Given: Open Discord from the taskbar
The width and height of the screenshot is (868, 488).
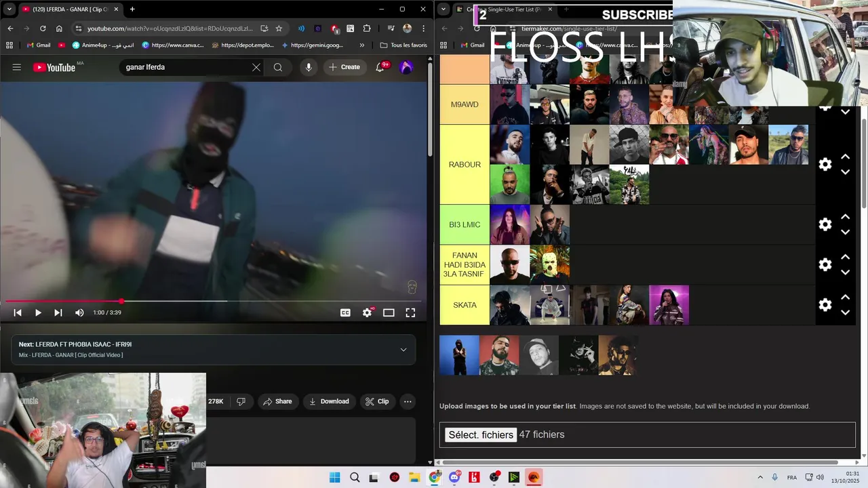Looking at the screenshot, I should 454,477.
